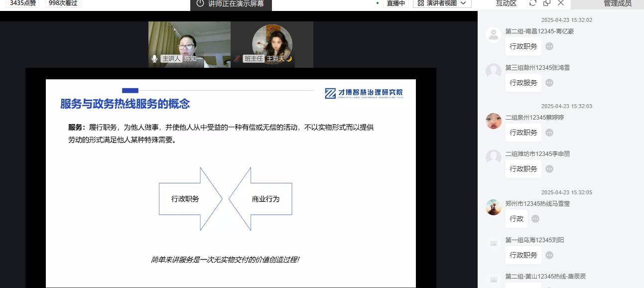644x288 pixels.
Task: Close the interaction panel with the X icon
Action: (561, 3)
